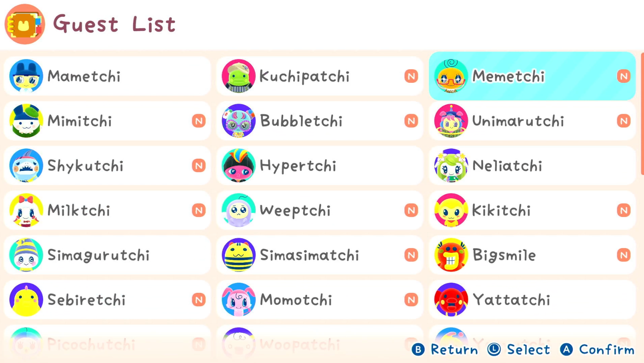Choose the Simasimatchi bee portrait
Screen dimensions: 644x363
[239, 255]
